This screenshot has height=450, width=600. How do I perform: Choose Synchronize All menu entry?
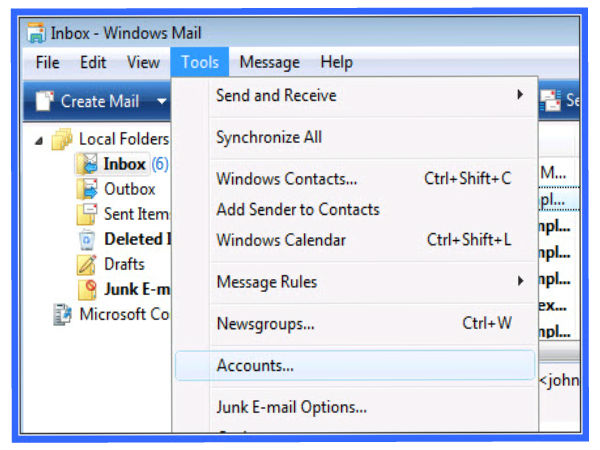coord(268,137)
